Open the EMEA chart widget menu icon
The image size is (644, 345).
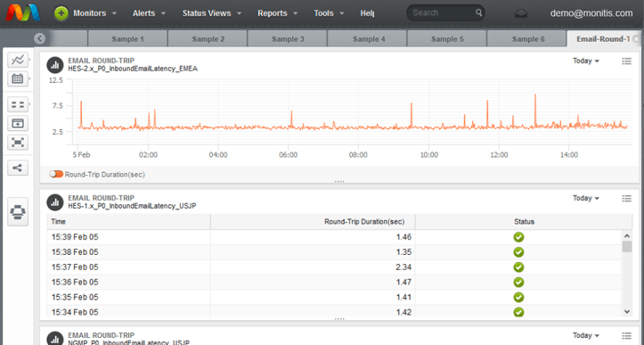coord(626,62)
